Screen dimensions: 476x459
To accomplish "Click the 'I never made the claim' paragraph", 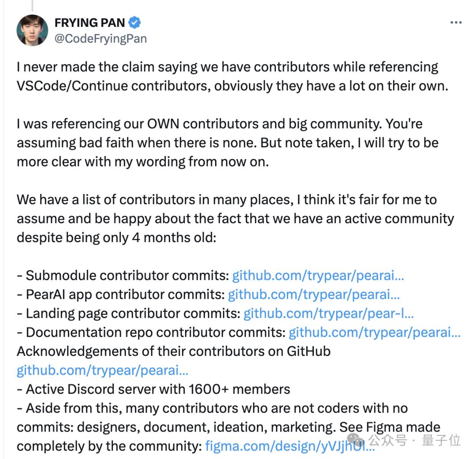I will 227,76.
